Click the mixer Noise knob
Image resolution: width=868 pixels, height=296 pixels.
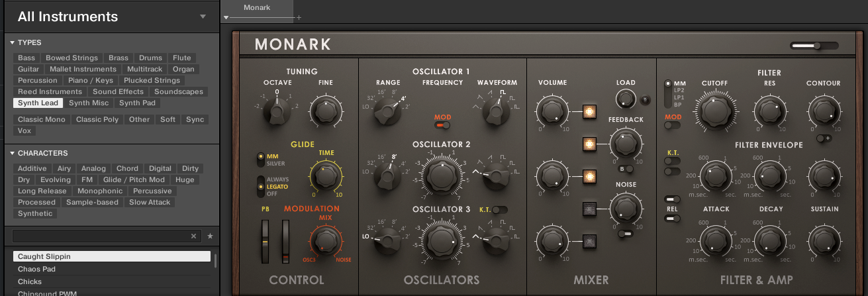click(625, 208)
